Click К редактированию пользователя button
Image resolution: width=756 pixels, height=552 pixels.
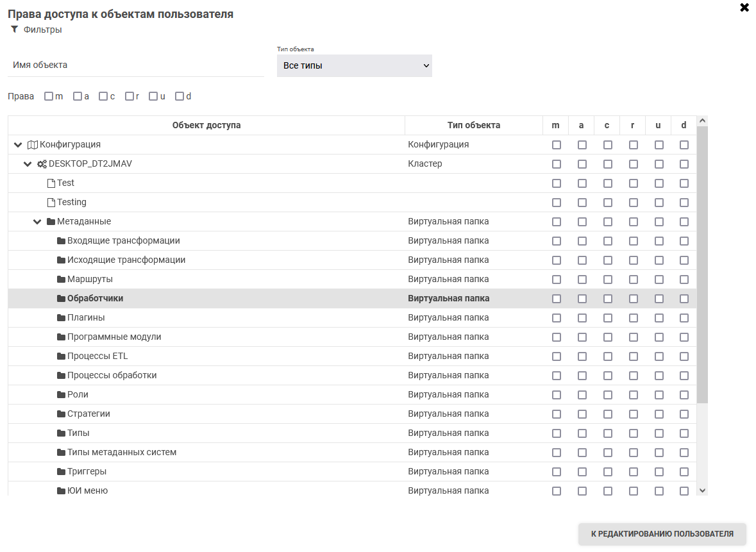662,534
